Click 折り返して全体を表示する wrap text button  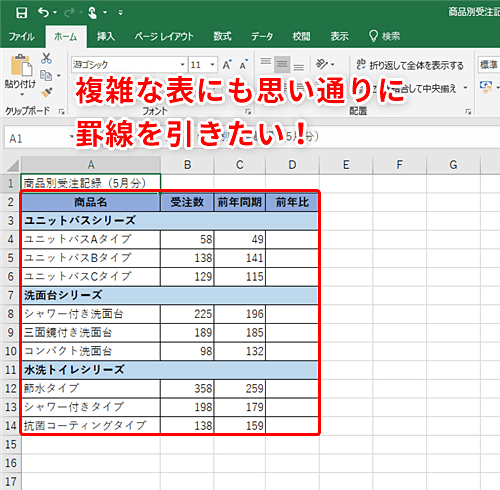pos(410,65)
